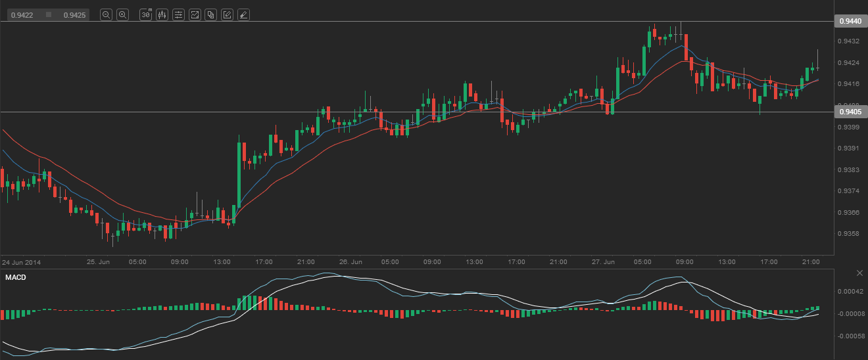Click the MACD panel title label
This screenshot has width=868, height=360.
point(15,278)
